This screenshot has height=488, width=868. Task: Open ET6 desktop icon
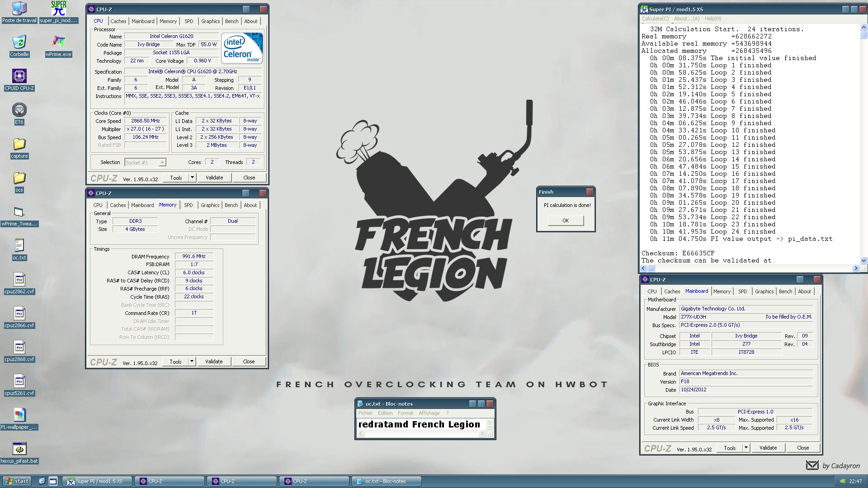[19, 114]
